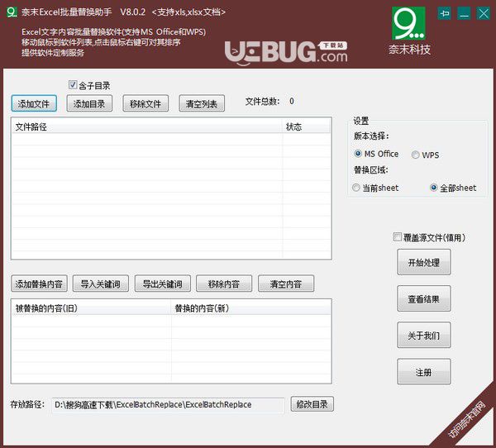Enable 覆盖源文件(慎用) checkbox
The width and height of the screenshot is (496, 448).
tap(397, 237)
